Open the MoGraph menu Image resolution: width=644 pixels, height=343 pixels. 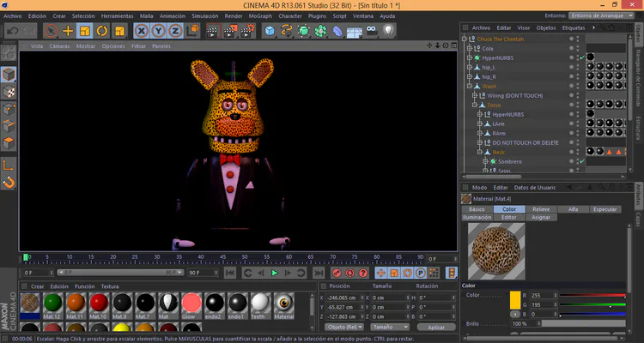click(260, 16)
